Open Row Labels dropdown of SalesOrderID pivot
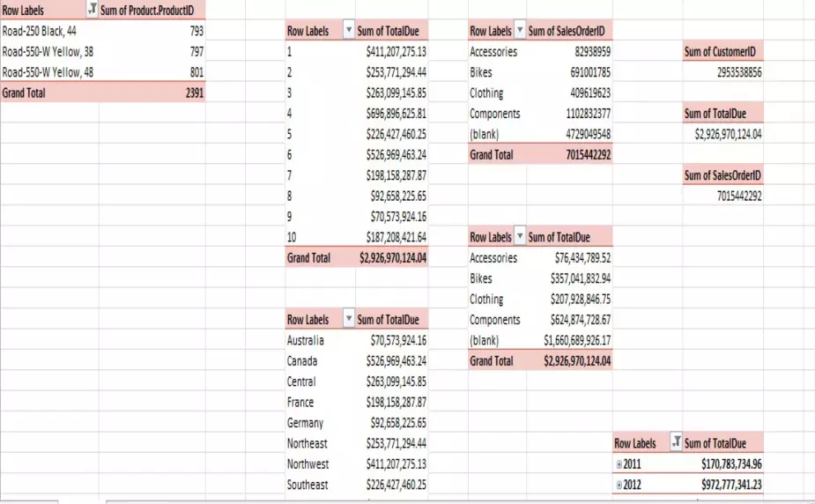This screenshot has height=504, width=815. (x=520, y=31)
